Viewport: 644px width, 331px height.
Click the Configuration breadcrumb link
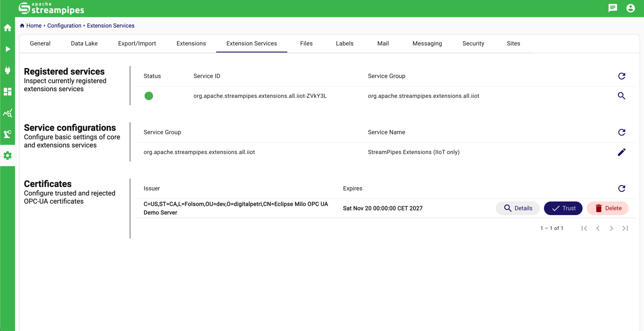(x=64, y=26)
